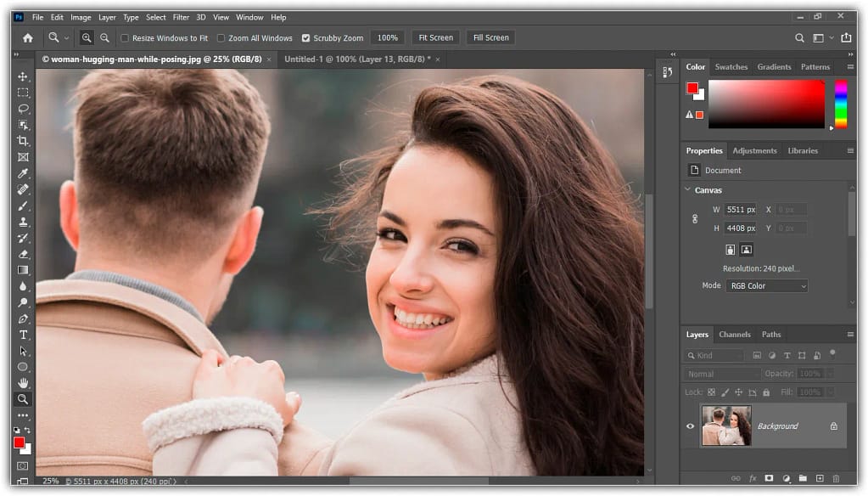The height and width of the screenshot is (496, 868).
Task: Choose the Horizontal Type tool
Action: (x=23, y=335)
